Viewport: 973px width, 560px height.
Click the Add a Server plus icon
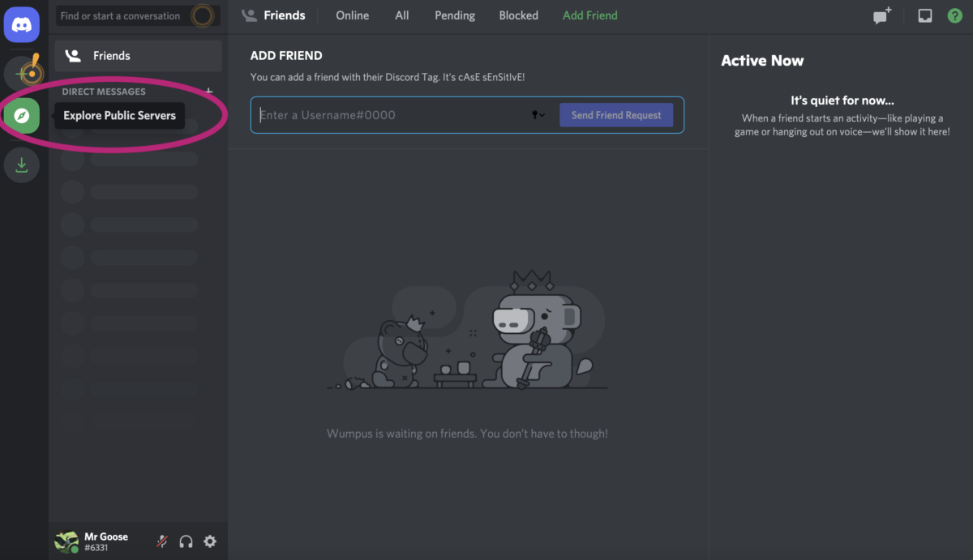click(x=22, y=74)
